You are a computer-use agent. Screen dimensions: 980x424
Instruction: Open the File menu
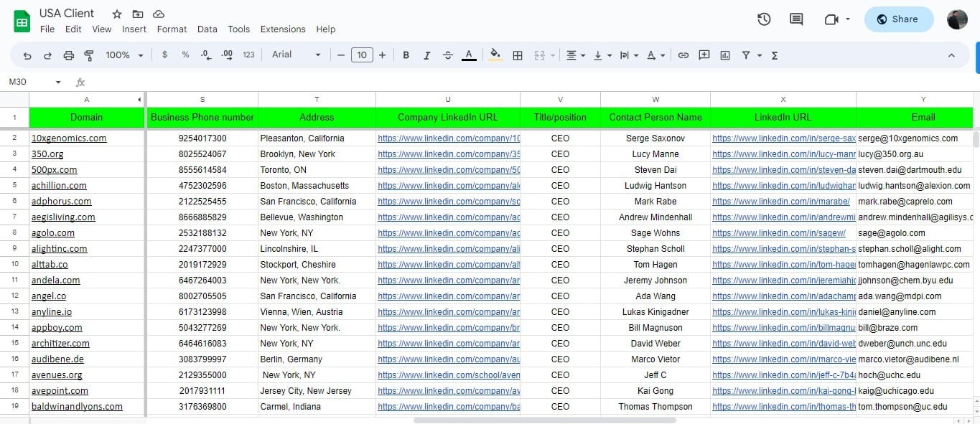pos(47,29)
